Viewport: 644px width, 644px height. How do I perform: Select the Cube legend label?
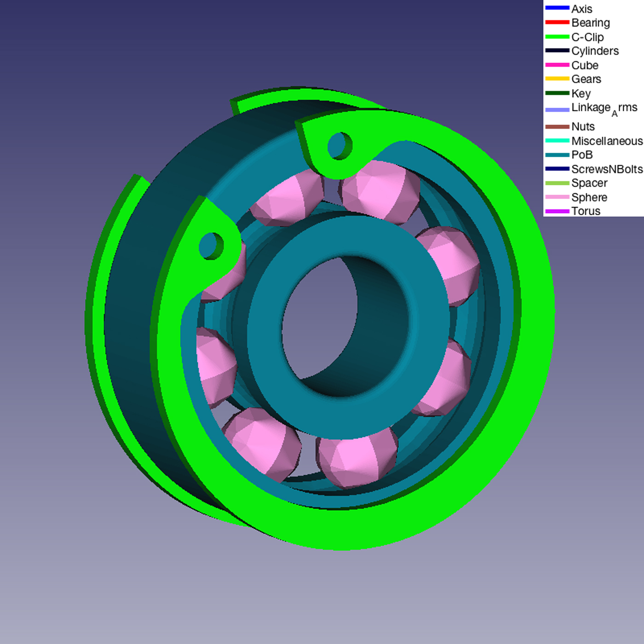point(585,65)
